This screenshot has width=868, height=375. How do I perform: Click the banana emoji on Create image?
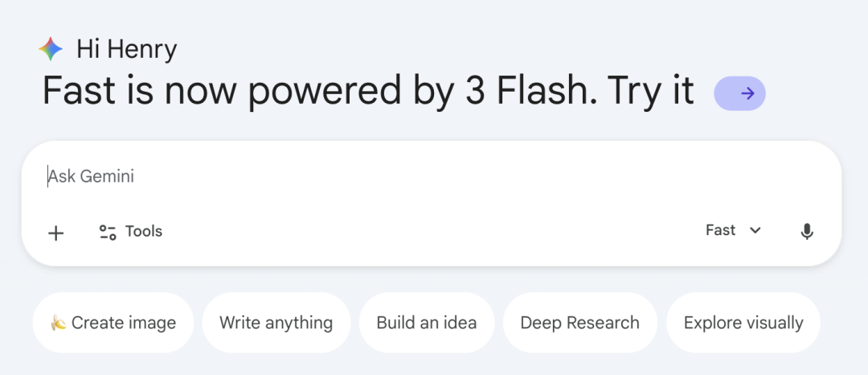click(x=58, y=323)
